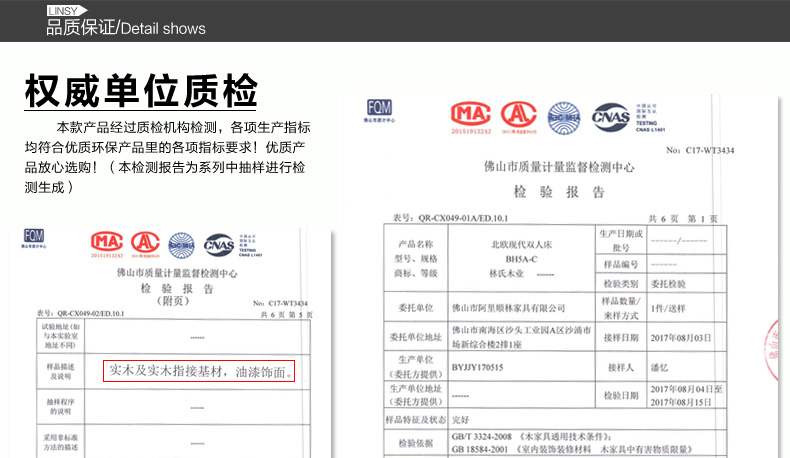Click page indicator 共 6 页 第 1 页

tap(683, 219)
